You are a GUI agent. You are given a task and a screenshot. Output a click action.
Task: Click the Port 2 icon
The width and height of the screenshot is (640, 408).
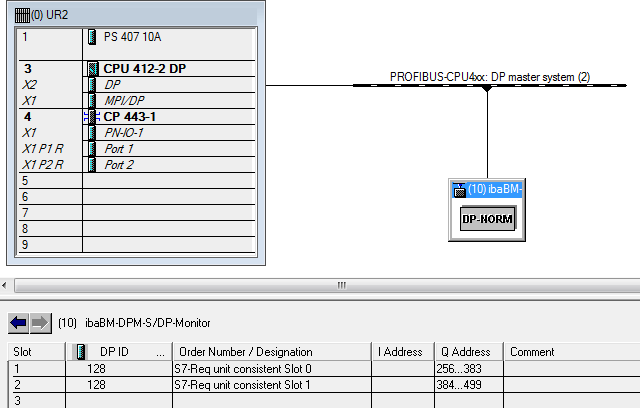click(x=92, y=164)
